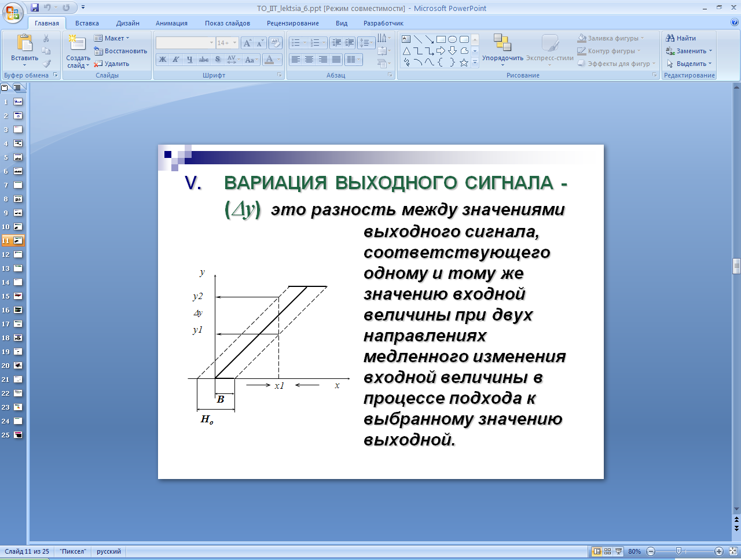
Task: Select the Oval shape
Action: point(453,39)
